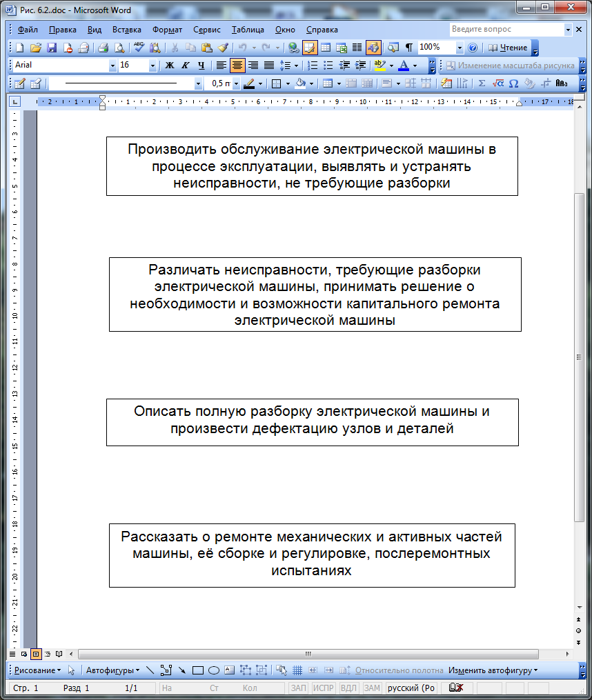Image resolution: width=592 pixels, height=700 pixels.
Task: Insert a table from standard toolbar
Action: pyautogui.click(x=326, y=48)
